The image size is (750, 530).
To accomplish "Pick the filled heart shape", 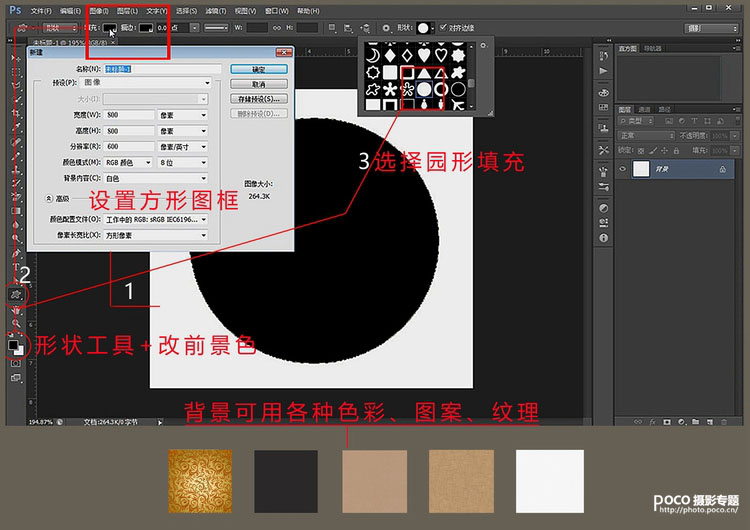I will point(424,55).
